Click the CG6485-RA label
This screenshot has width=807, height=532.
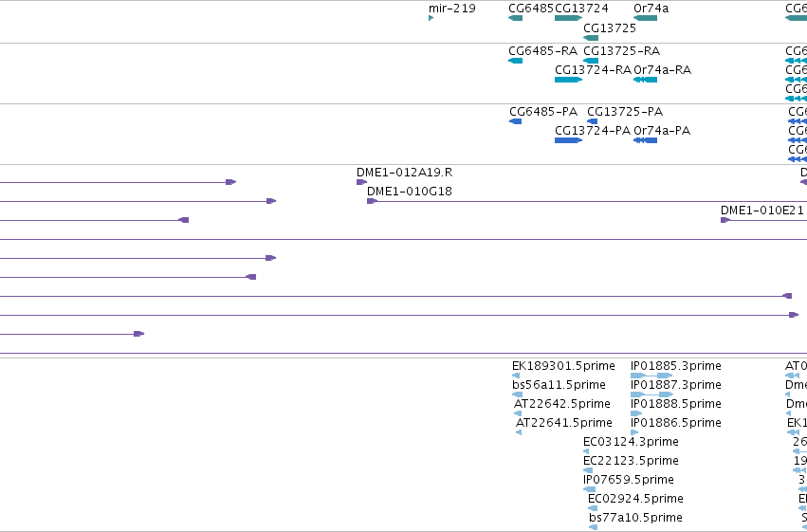click(542, 51)
